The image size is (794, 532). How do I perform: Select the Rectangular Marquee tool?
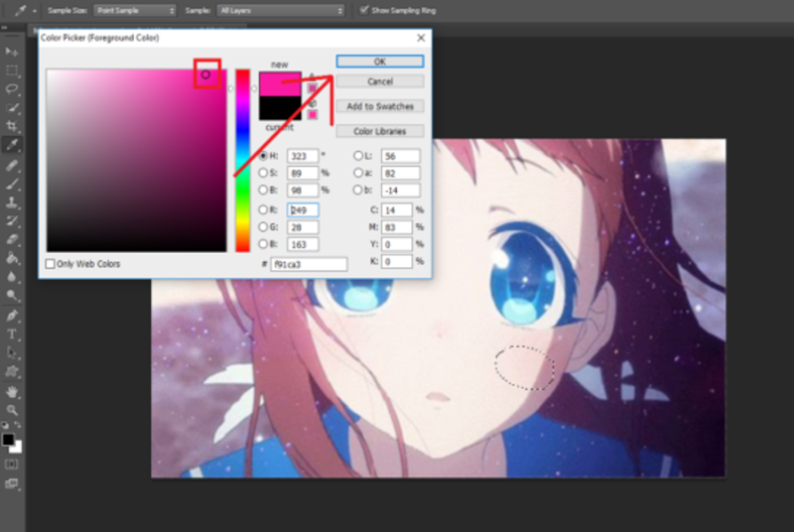click(x=12, y=69)
